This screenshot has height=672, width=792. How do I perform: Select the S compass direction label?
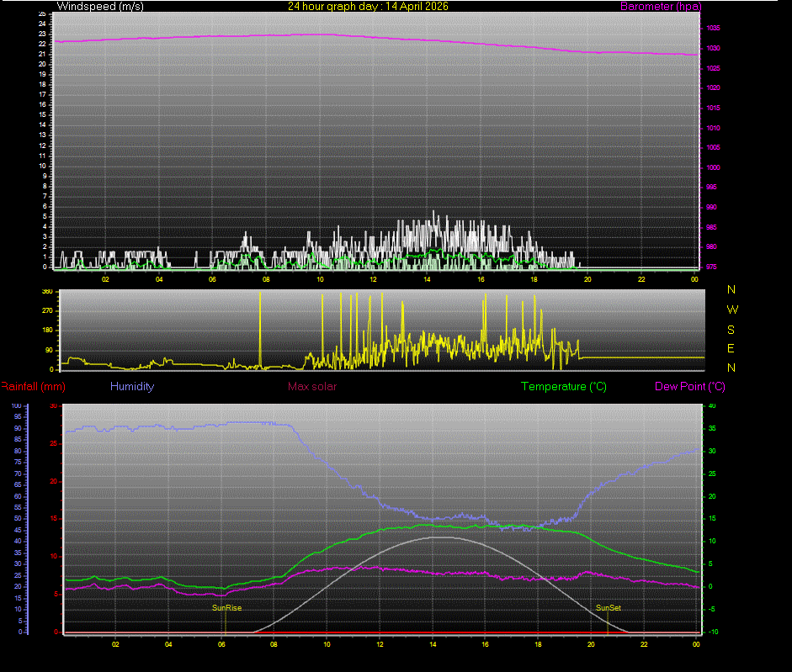(x=731, y=329)
